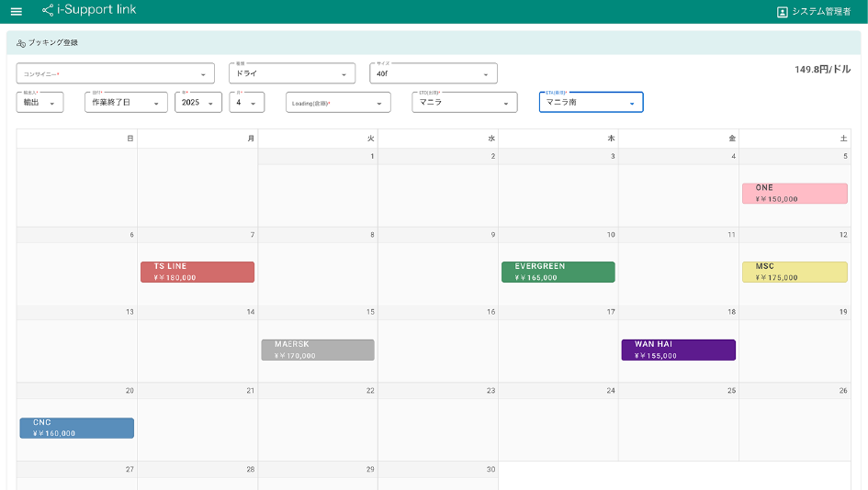Viewport: 868px width, 490px height.
Task: Click calendar day 8
Action: coord(318,266)
